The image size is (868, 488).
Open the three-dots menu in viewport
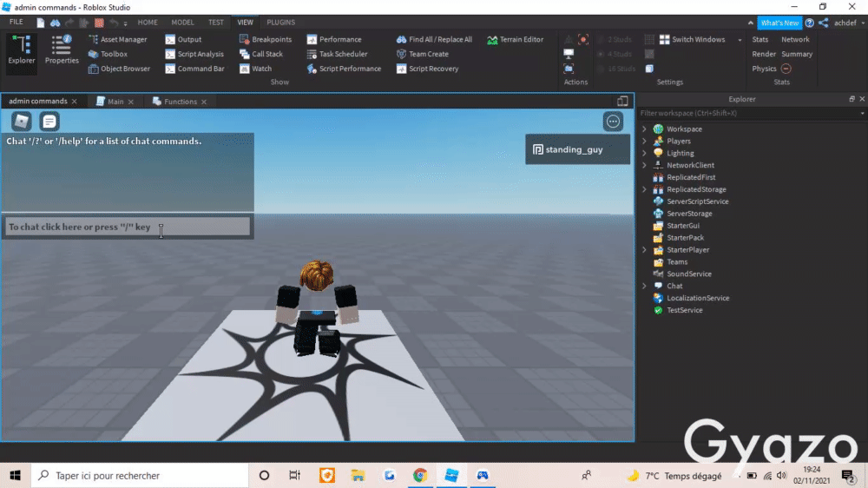pos(613,122)
